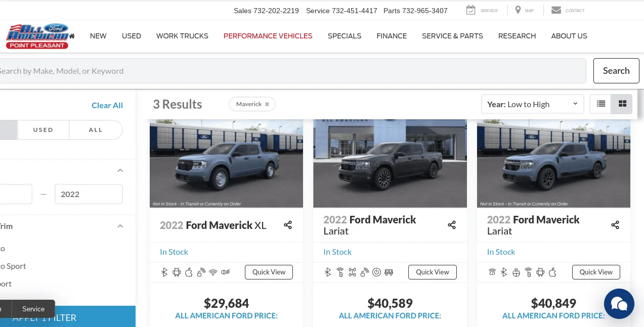Share the $40,589 Maverick Lariat listing
The height and width of the screenshot is (327, 644).
(452, 225)
